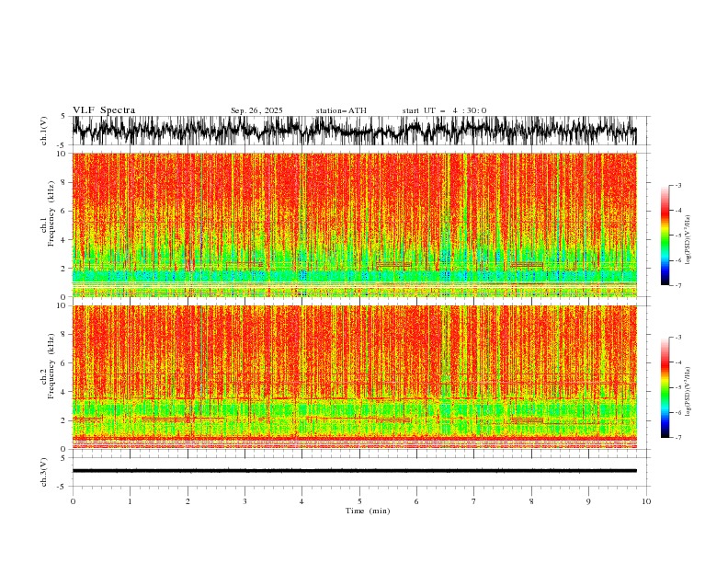Click time axis tick label "9"
Image resolution: width=728 pixels, height=563 pixels.
tap(588, 501)
